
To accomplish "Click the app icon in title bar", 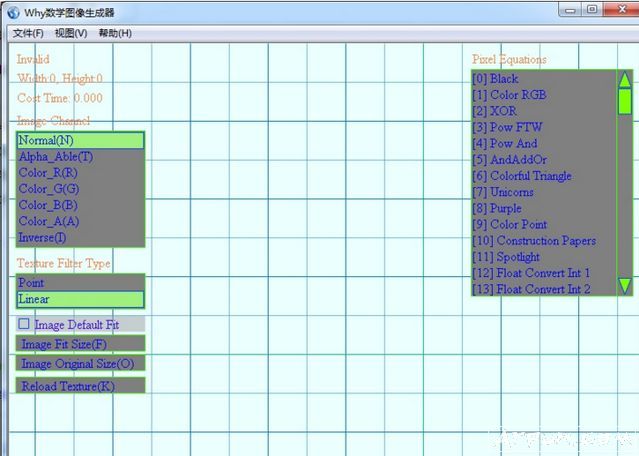I will click(x=13, y=11).
